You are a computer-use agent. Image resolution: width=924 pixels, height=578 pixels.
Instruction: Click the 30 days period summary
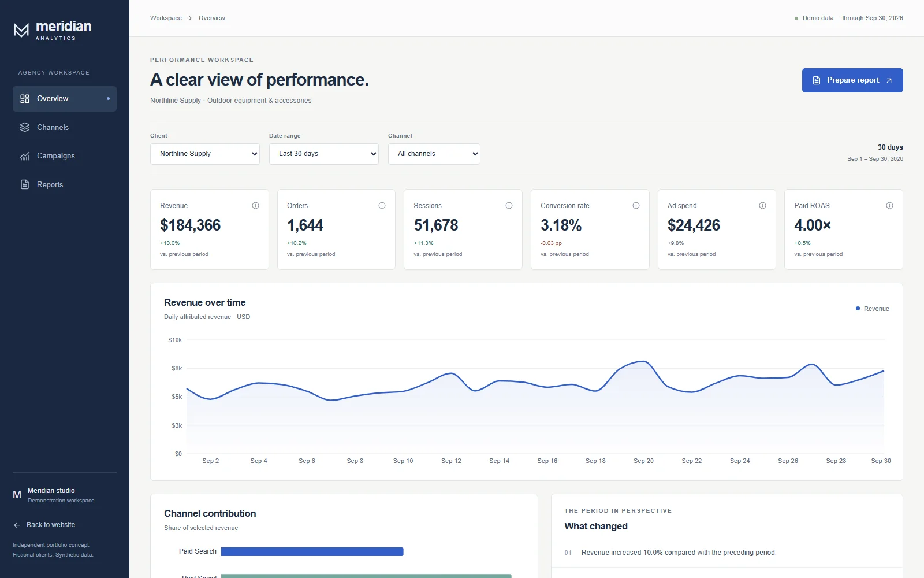891,147
